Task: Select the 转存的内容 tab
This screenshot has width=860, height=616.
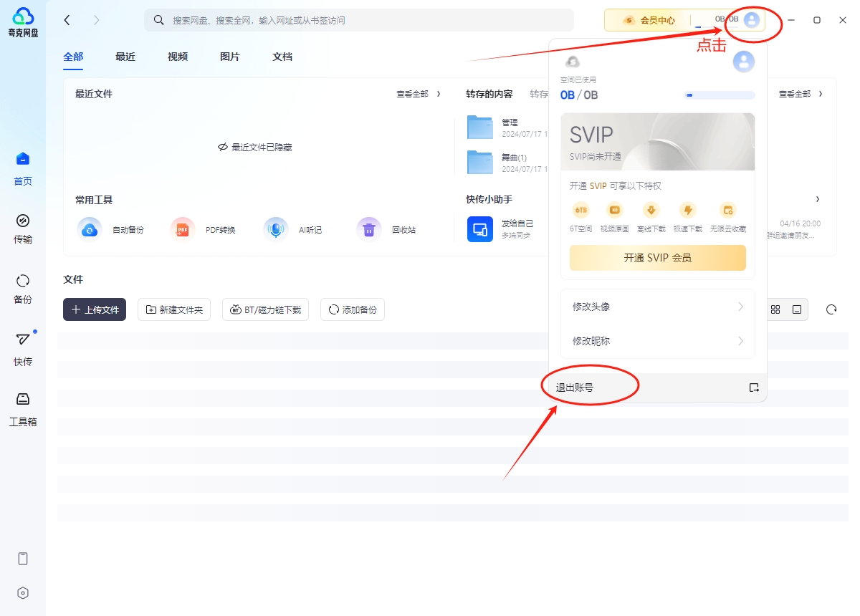Action: [x=489, y=94]
